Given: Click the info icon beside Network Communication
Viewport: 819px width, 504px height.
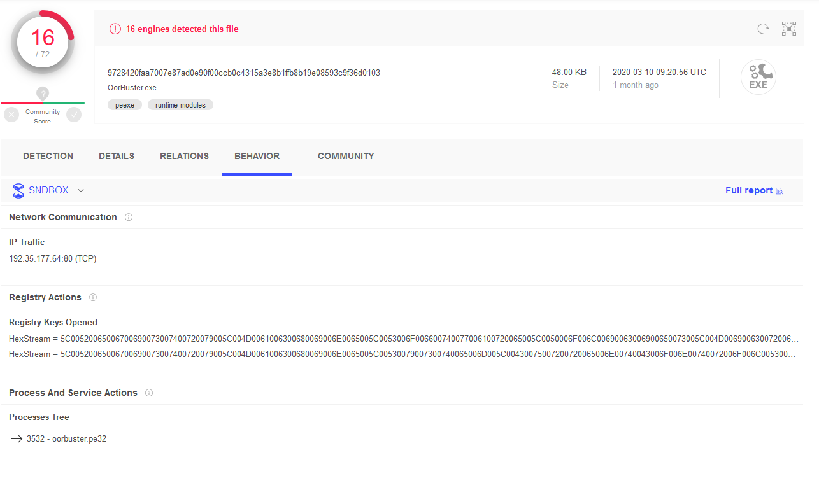Looking at the screenshot, I should (x=129, y=218).
